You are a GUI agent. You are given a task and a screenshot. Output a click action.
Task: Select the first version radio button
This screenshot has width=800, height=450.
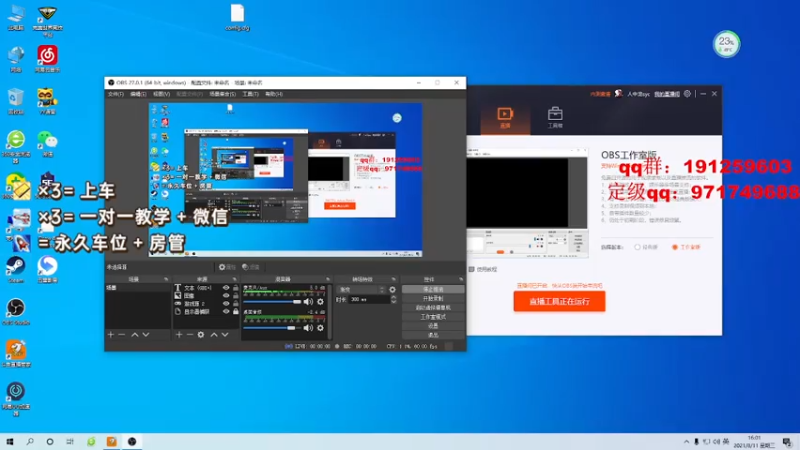(x=637, y=247)
